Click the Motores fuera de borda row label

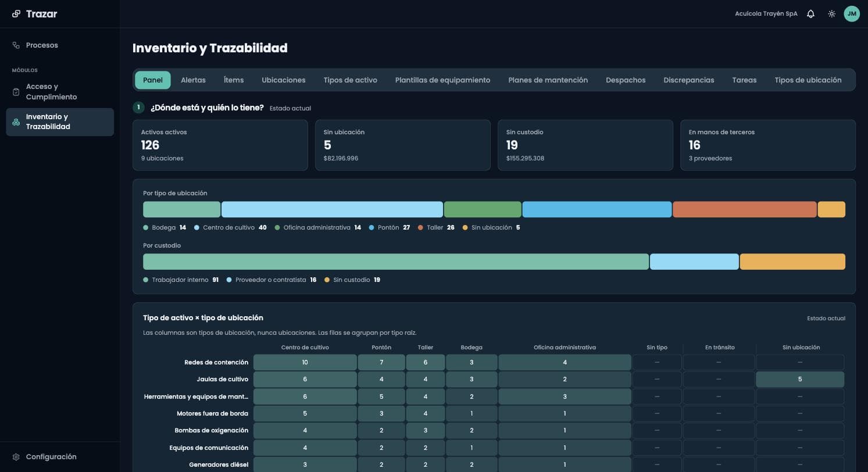click(212, 414)
